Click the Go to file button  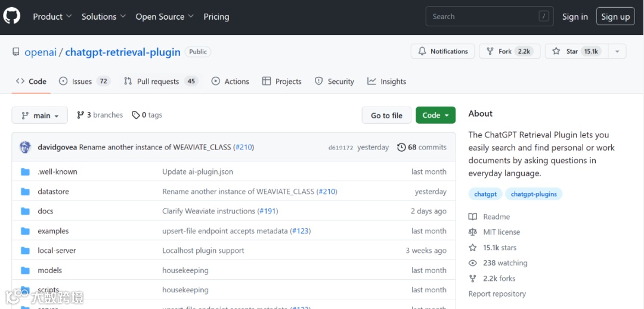point(386,115)
